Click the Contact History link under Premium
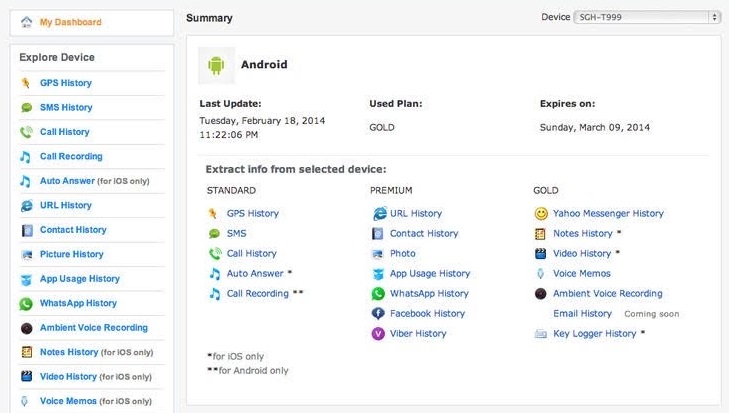The width and height of the screenshot is (729, 413). coord(424,234)
